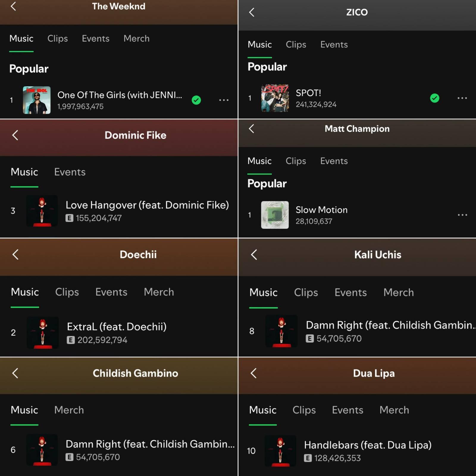Tap back arrow beside Kali Uchis

click(x=254, y=255)
